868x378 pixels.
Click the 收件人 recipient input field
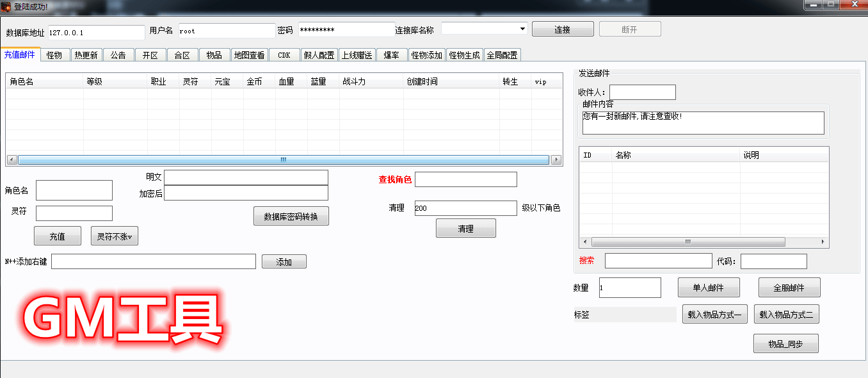tap(642, 92)
